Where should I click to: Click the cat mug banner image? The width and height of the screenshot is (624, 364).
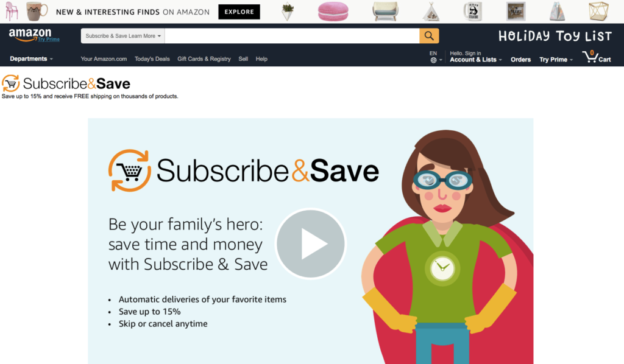click(x=37, y=11)
